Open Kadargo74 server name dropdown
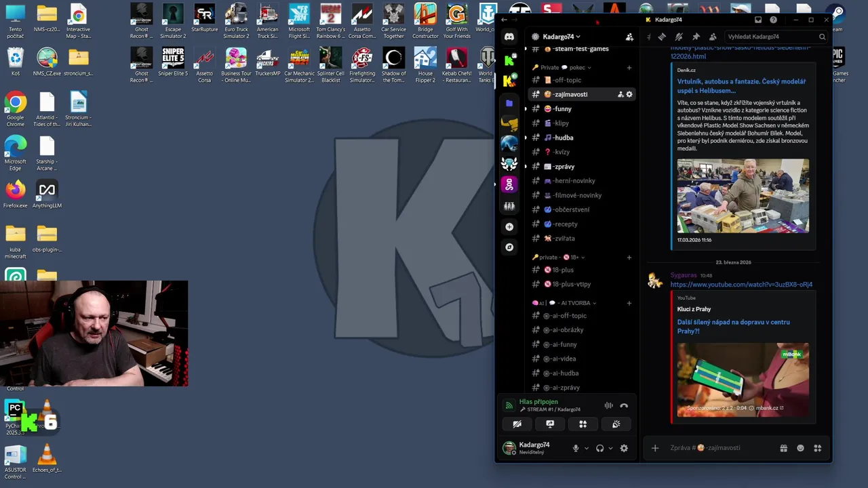 tap(561, 37)
